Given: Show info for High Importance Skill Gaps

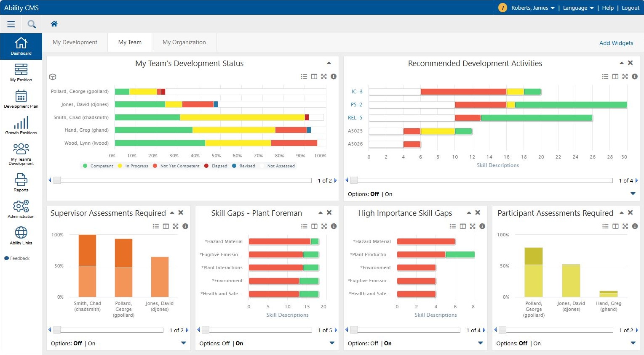Looking at the screenshot, I should (x=482, y=226).
